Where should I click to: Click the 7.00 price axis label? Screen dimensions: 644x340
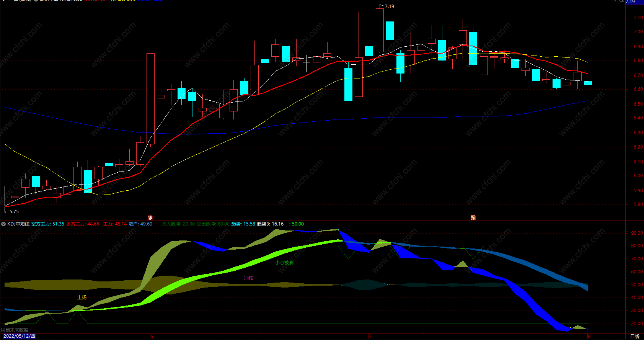[x=638, y=32]
